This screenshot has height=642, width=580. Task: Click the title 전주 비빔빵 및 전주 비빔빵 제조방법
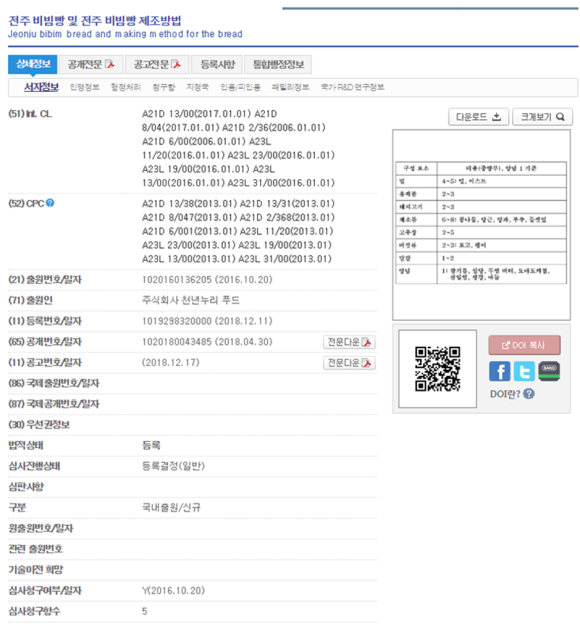coord(95,20)
